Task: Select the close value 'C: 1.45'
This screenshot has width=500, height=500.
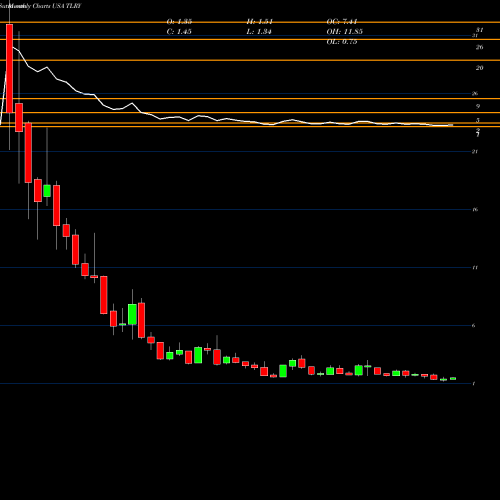Action: click(x=179, y=32)
